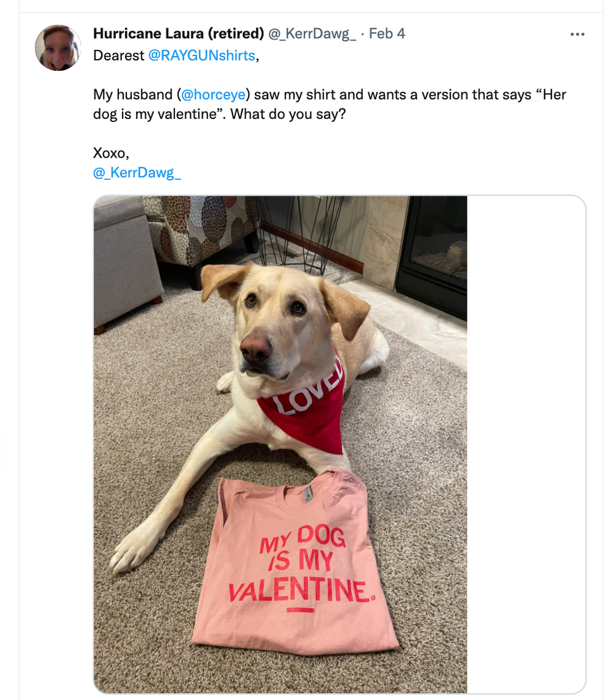Click the "My husband" sentence text
This screenshot has width=616, height=700.
[132, 95]
